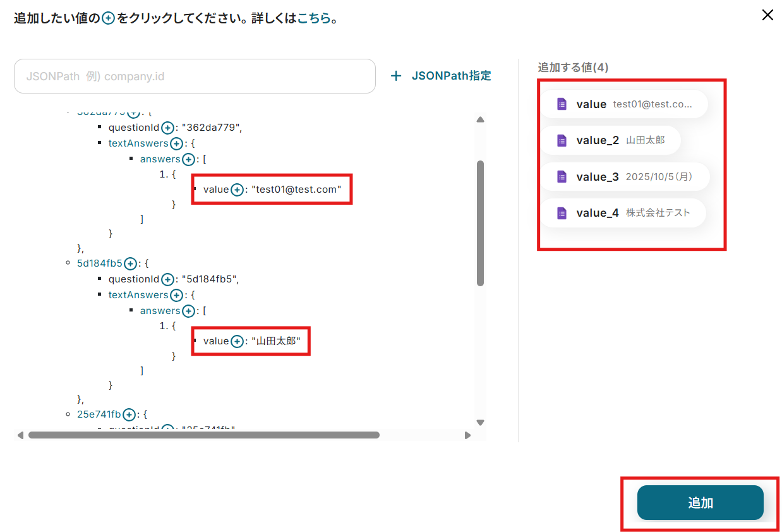Viewport: 782px width, 532px height.
Task: Click the JSONPath指定 label
Action: coord(452,76)
